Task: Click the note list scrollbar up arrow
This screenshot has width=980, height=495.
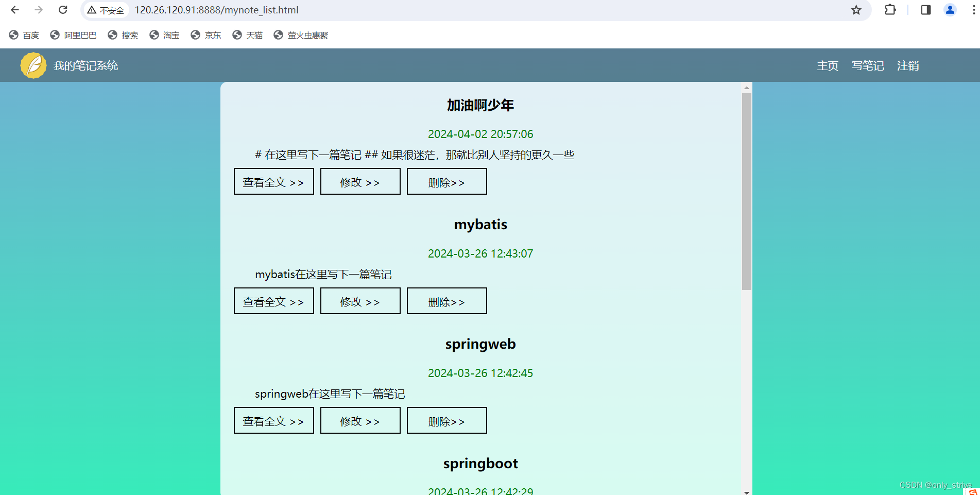Action: coord(747,88)
